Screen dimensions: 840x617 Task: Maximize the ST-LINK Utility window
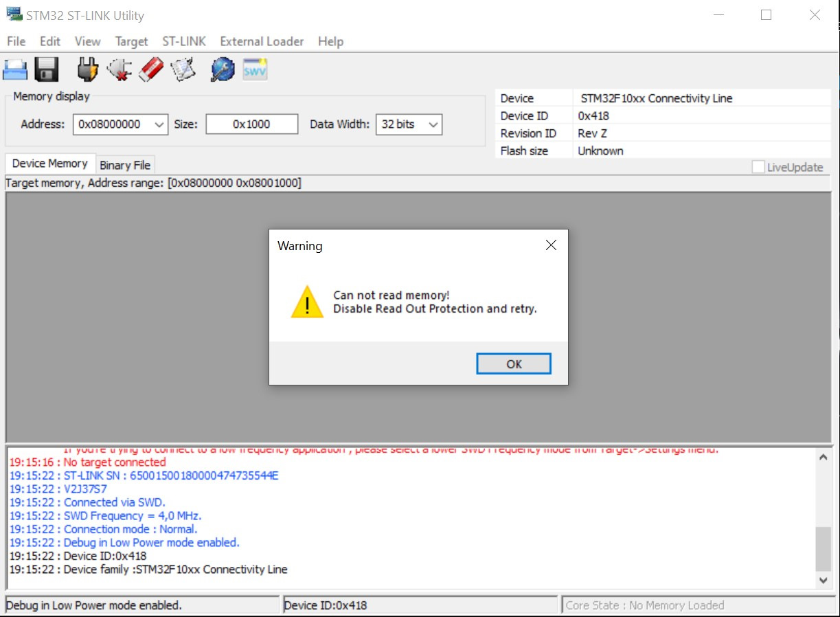tap(767, 15)
